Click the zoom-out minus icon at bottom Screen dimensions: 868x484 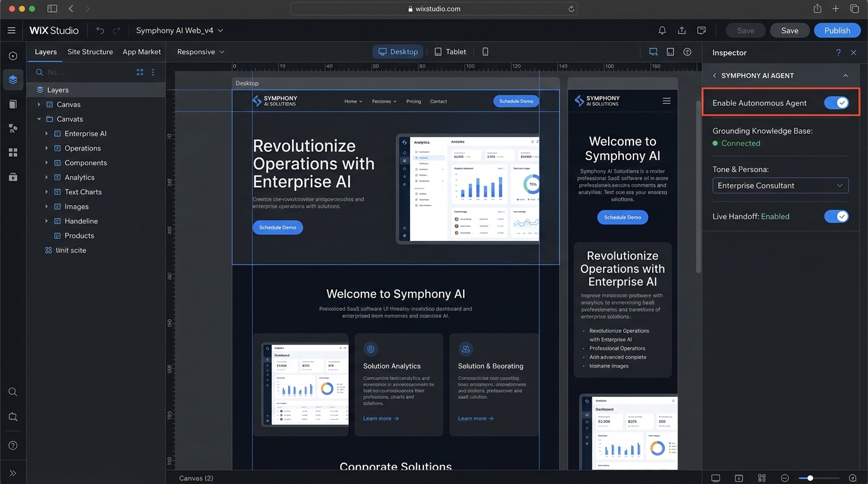pos(785,478)
